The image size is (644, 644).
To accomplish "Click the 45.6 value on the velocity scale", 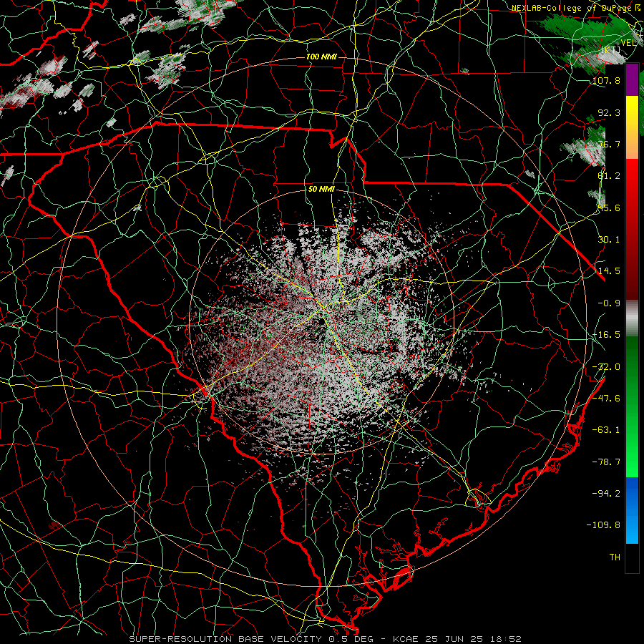I will coord(609,208).
